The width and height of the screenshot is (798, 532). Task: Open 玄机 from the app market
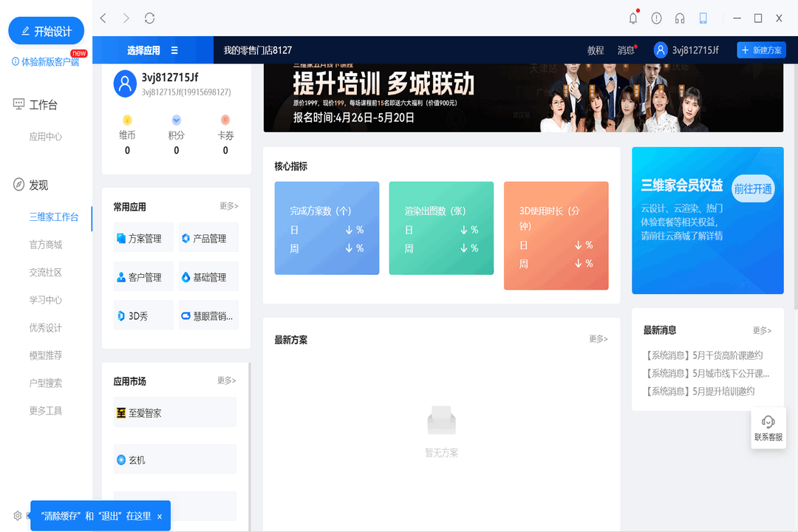point(174,459)
